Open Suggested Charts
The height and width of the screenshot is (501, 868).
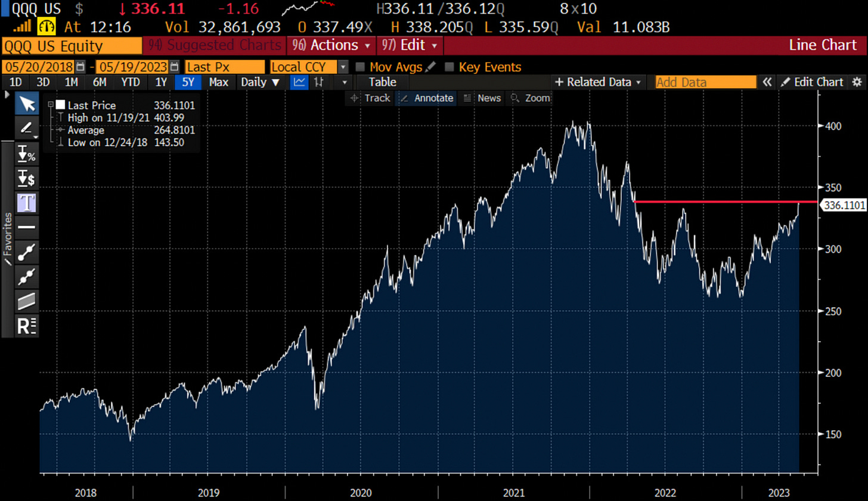tap(215, 45)
